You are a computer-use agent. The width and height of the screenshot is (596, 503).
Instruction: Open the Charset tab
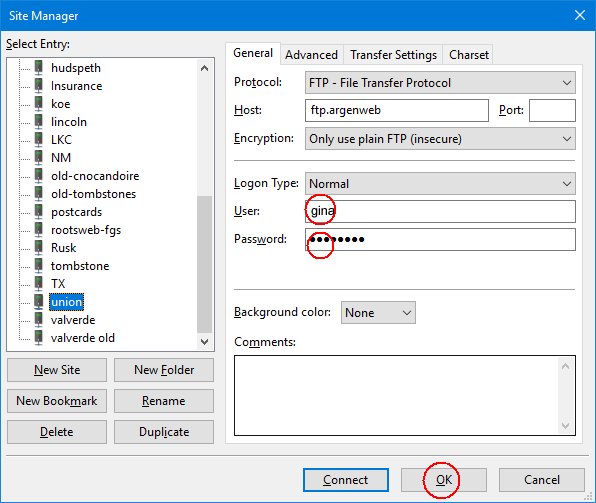469,55
